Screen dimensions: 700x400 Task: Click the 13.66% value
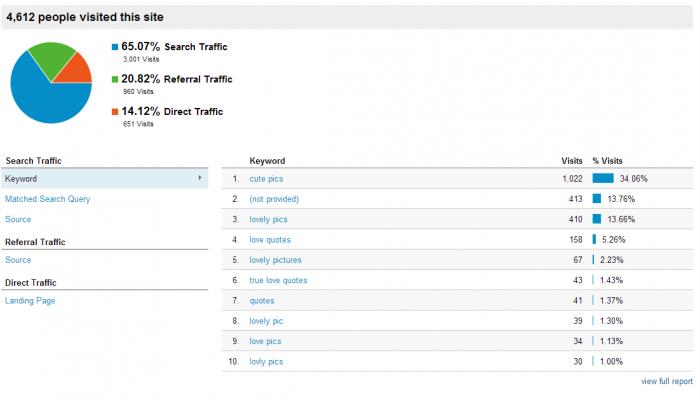pyautogui.click(x=621, y=219)
